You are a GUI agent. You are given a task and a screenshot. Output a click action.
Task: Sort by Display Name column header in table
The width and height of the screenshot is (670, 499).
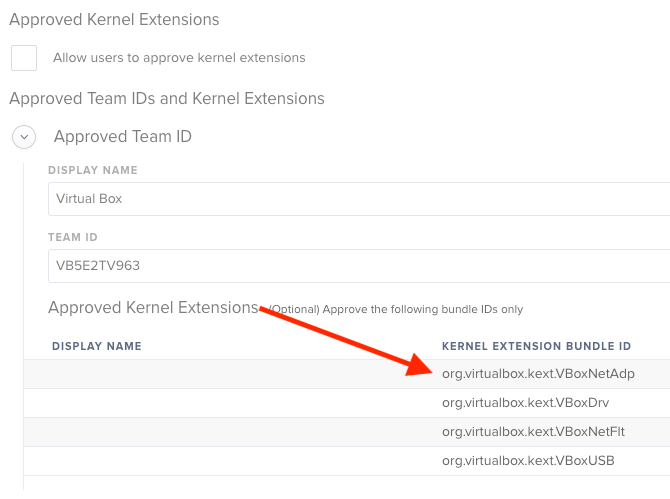97,346
